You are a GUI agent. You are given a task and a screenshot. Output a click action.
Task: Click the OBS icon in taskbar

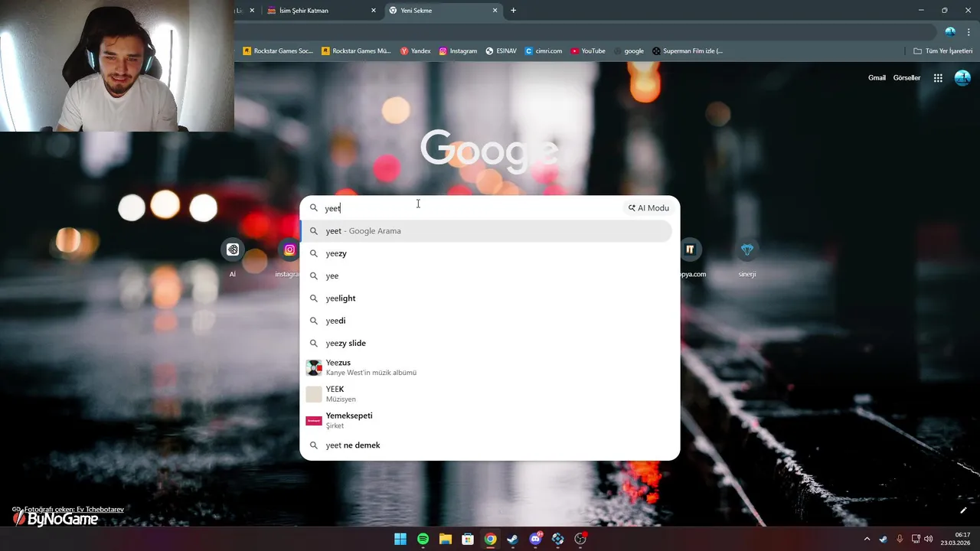coord(580,539)
